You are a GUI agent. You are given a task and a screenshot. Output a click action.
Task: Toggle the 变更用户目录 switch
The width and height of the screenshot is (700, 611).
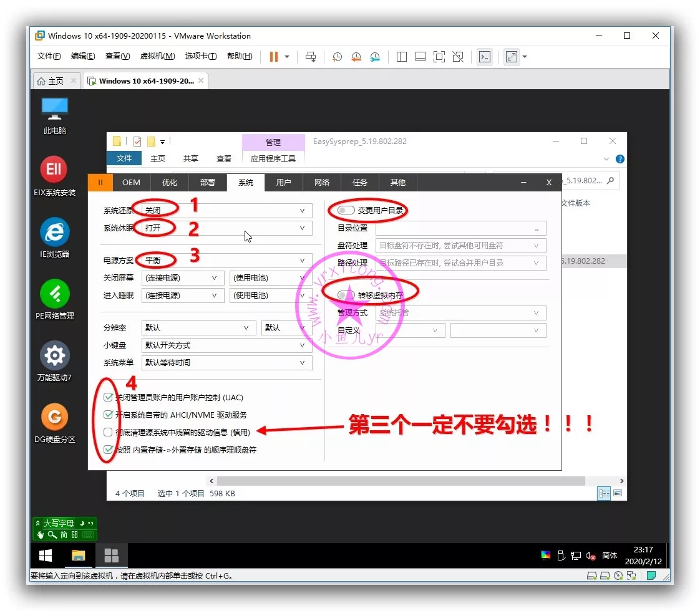coord(346,211)
